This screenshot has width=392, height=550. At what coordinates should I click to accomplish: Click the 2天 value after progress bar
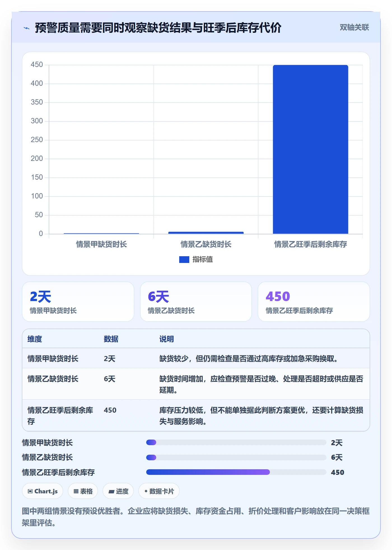pyautogui.click(x=337, y=443)
